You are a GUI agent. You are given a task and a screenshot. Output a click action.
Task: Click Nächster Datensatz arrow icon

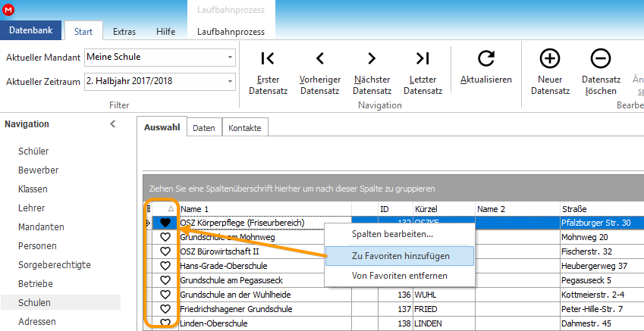tap(371, 58)
